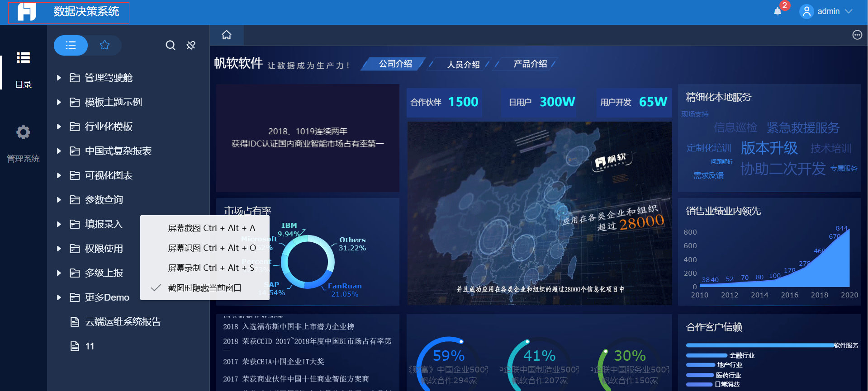Switch to the 公司介绍 tab
This screenshot has width=868, height=391.
[395, 64]
